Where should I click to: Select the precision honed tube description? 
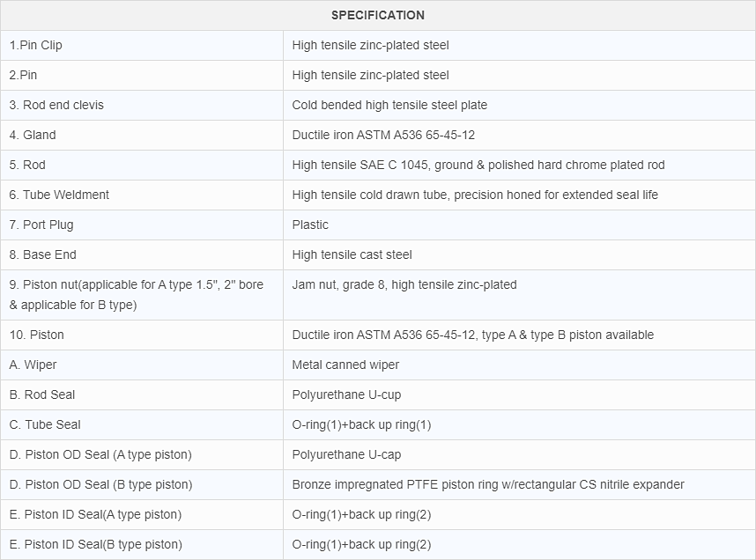pyautogui.click(x=475, y=195)
